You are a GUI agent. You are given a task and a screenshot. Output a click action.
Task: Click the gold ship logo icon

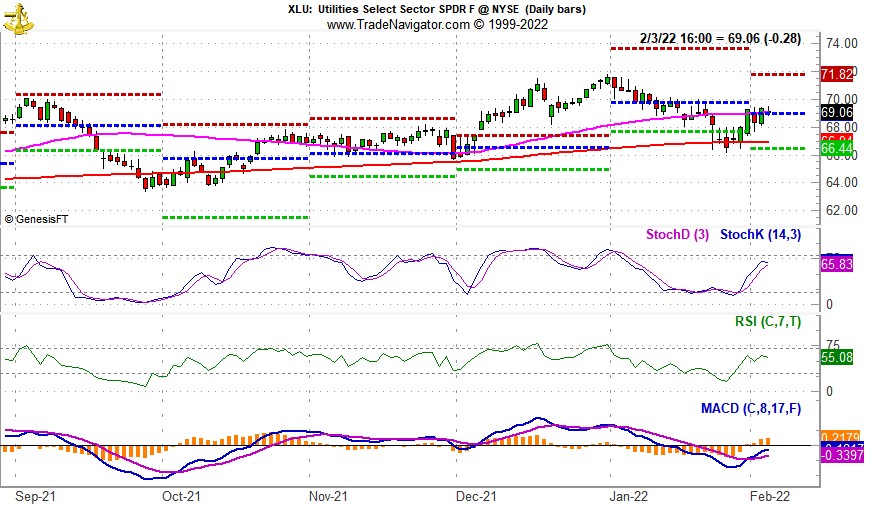coord(18,18)
